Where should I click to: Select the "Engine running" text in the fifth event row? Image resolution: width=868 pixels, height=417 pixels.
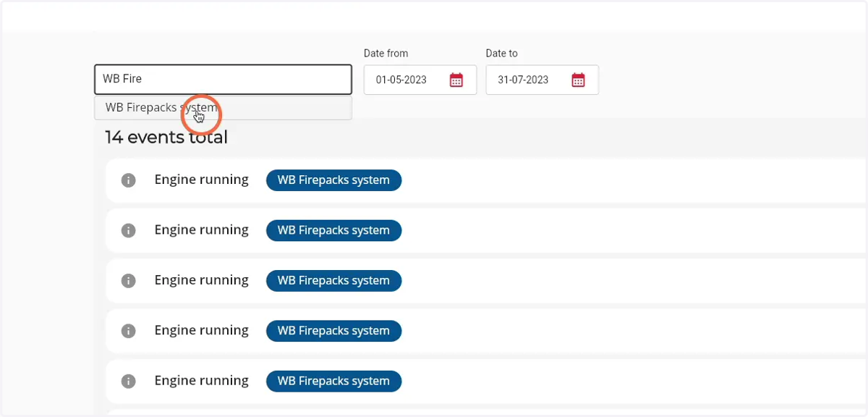[201, 381]
